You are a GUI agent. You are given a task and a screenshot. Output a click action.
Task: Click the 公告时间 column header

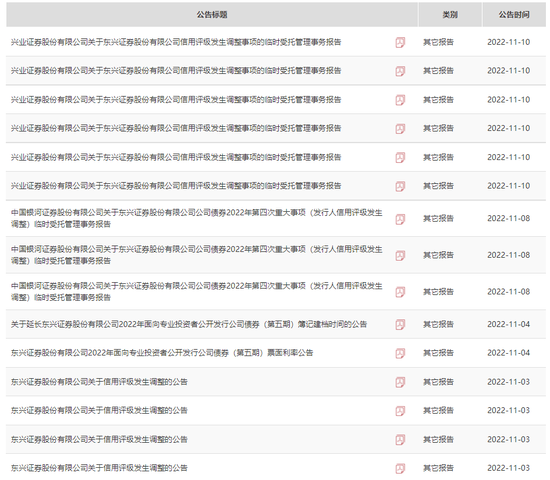point(514,15)
